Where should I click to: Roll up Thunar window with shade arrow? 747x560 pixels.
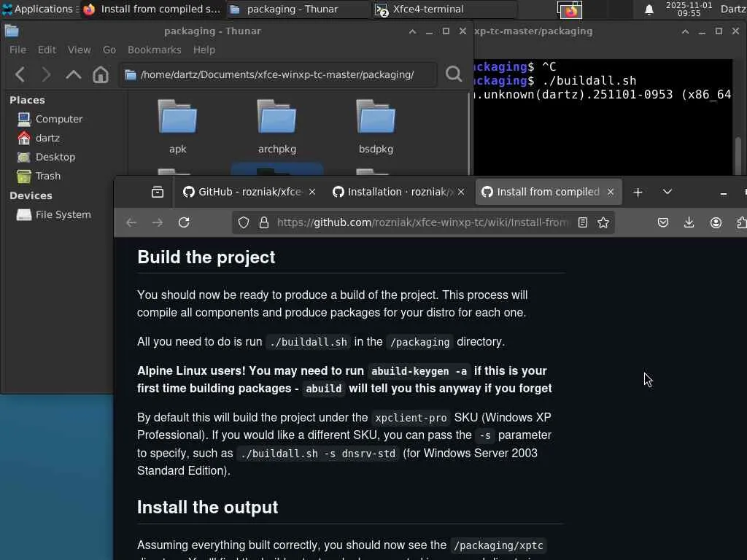click(x=413, y=31)
